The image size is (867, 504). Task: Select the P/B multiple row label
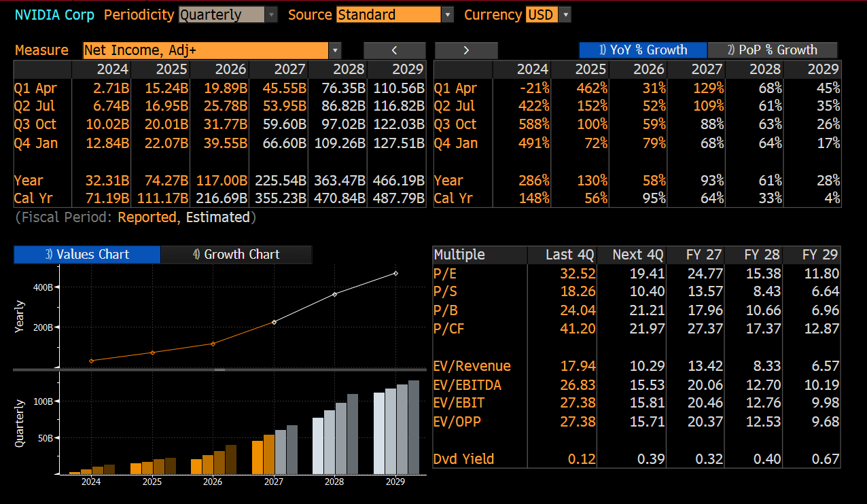(x=445, y=310)
